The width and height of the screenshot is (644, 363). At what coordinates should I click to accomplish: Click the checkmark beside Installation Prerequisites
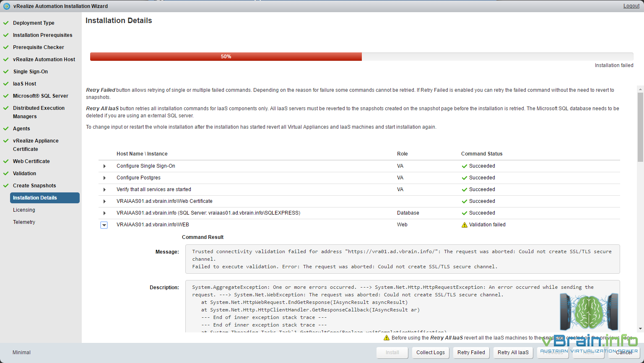click(6, 35)
